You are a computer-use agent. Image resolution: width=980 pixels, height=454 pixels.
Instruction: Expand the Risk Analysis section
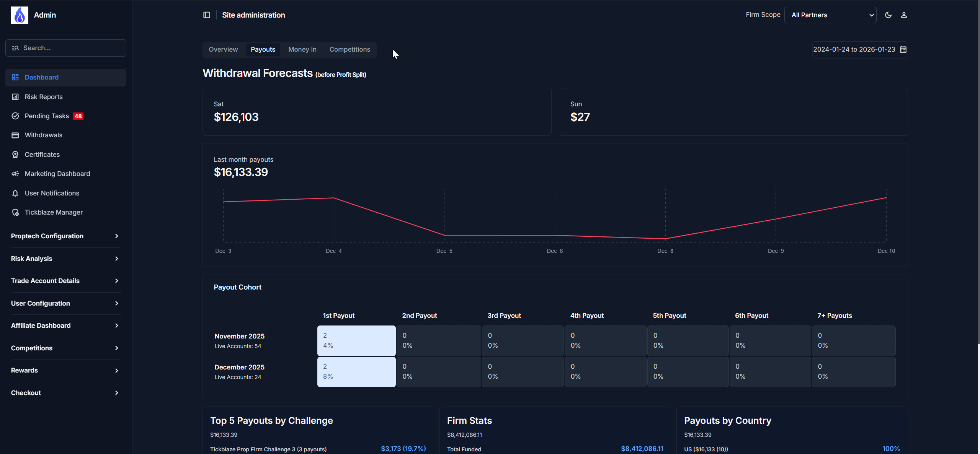tap(65, 259)
